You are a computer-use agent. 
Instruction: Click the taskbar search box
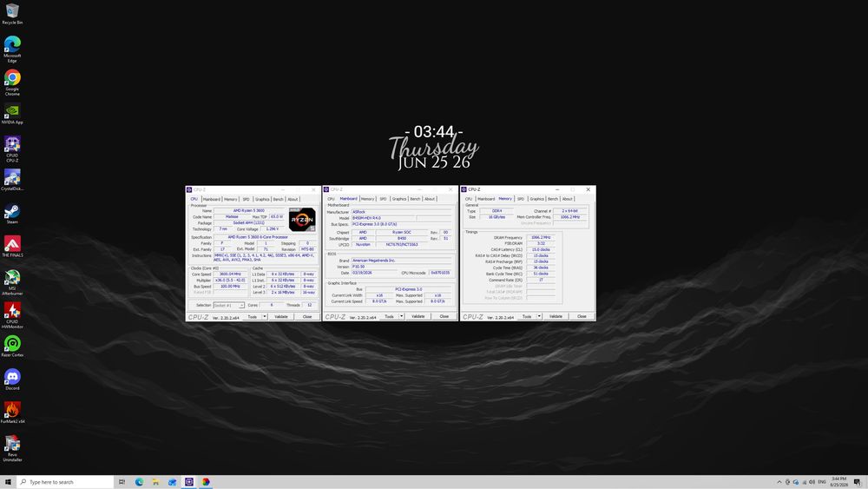[x=65, y=482]
